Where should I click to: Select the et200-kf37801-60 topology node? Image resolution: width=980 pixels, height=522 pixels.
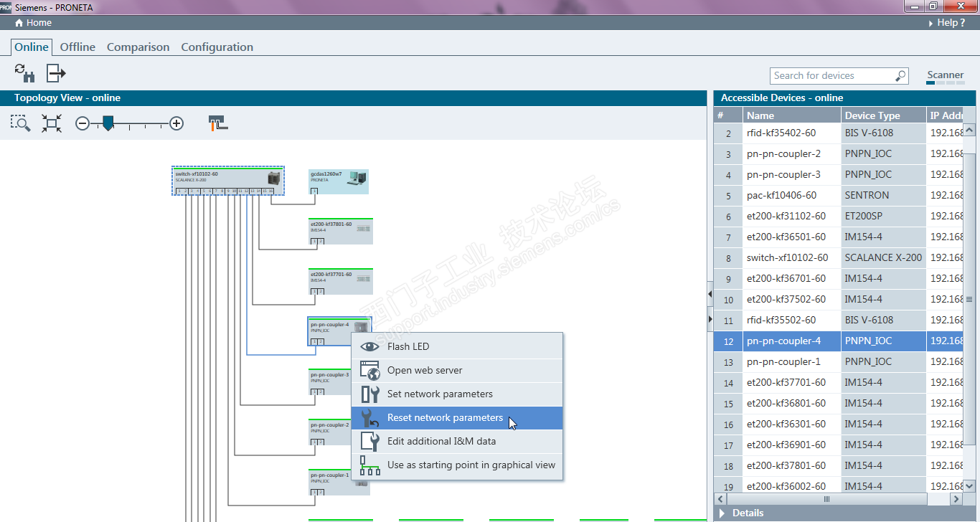[341, 232]
